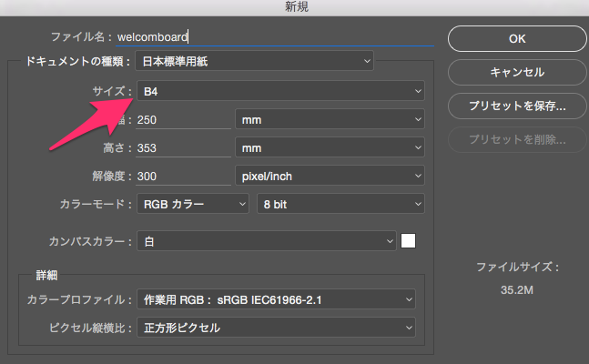589x364 pixels.
Task: Click the 解像度 field showing 300
Action: [x=183, y=177]
